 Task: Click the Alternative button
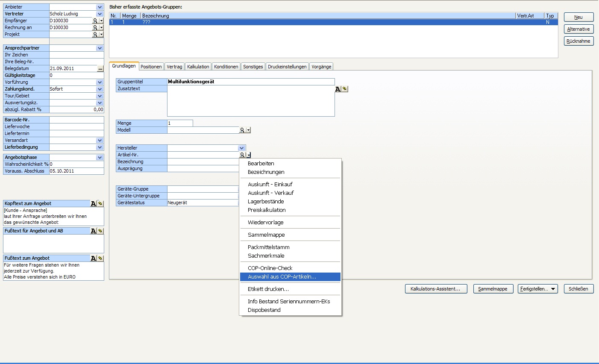[578, 29]
